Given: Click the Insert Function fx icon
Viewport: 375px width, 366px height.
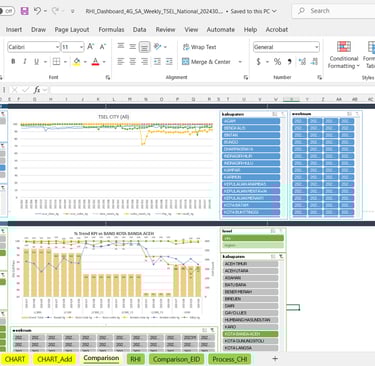Looking at the screenshot, I should click(x=37, y=90).
